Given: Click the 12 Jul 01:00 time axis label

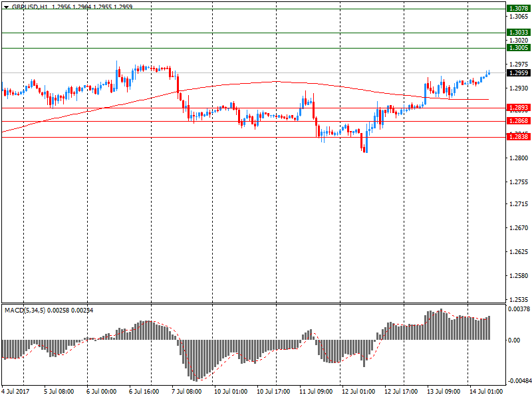Looking at the screenshot, I should [358, 391].
